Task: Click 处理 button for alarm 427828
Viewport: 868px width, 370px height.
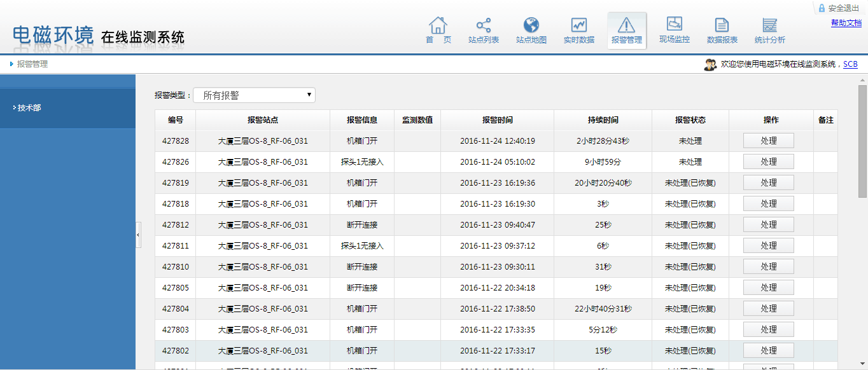Action: (769, 140)
